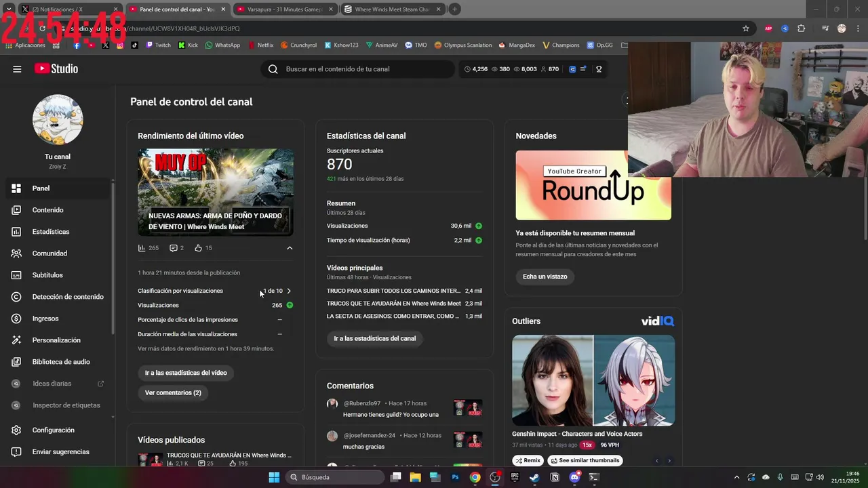The height and width of the screenshot is (488, 868).
Task: Click Ver comentarios (2) button
Action: pos(173,392)
